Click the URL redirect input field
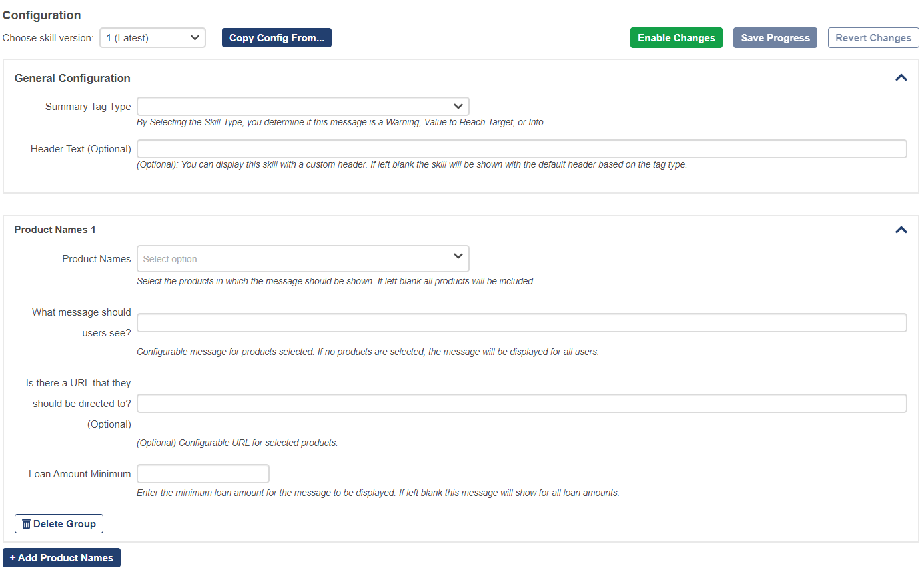The image size is (924, 570). coord(522,404)
